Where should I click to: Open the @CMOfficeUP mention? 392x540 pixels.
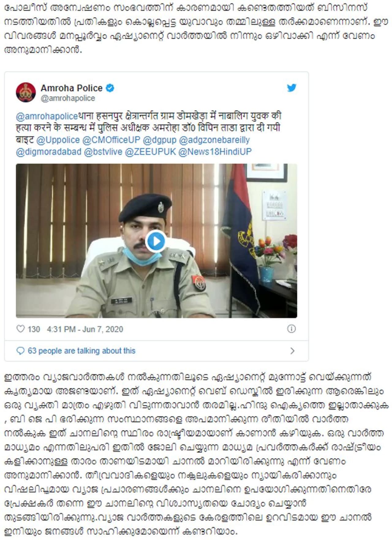point(111,140)
